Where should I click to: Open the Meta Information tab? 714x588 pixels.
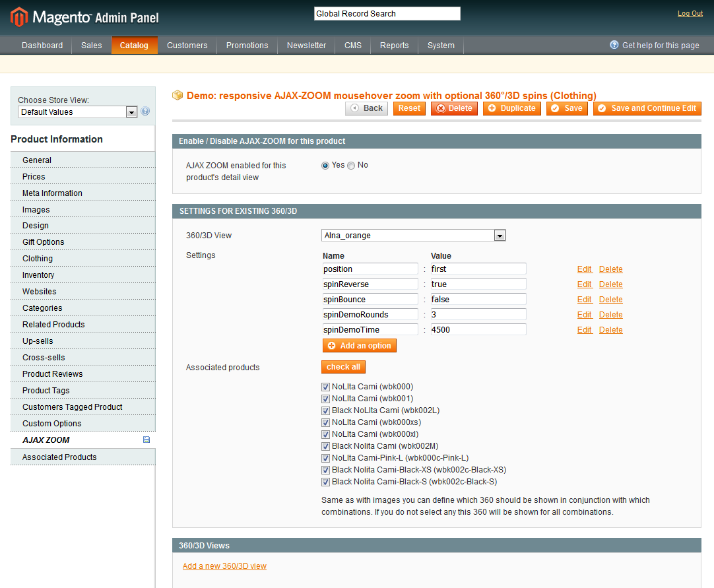click(83, 193)
